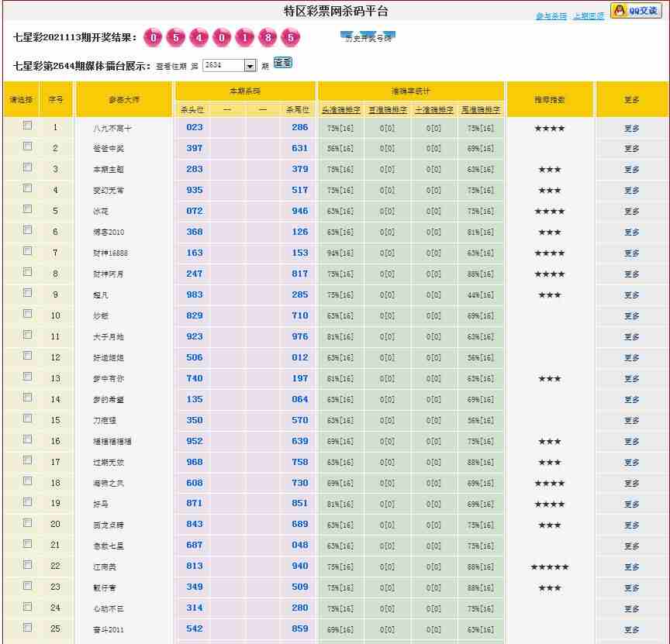The height and width of the screenshot is (644, 670).
Task: Sort by 尾准确排序 column header
Action: point(480,110)
